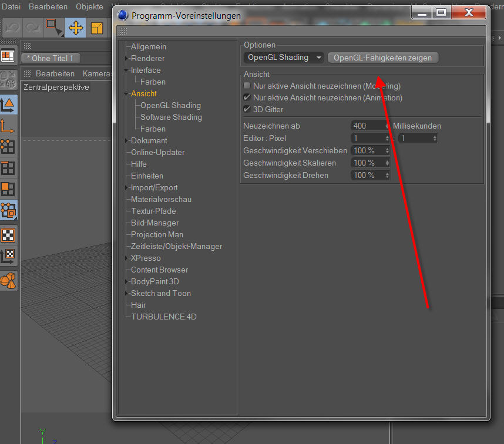
Task: Select the Scale tool orange square icon
Action: pyautogui.click(x=96, y=28)
